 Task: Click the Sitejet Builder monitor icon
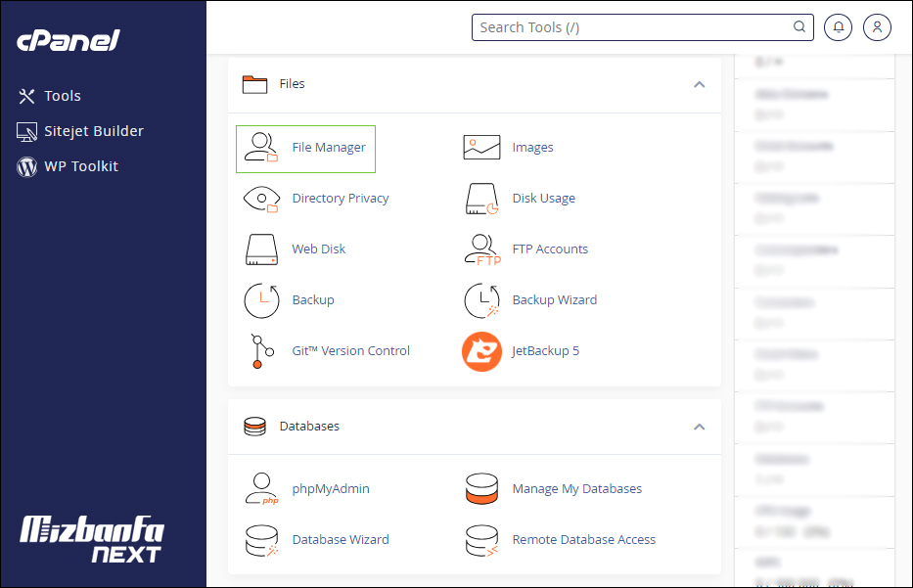coord(26,131)
